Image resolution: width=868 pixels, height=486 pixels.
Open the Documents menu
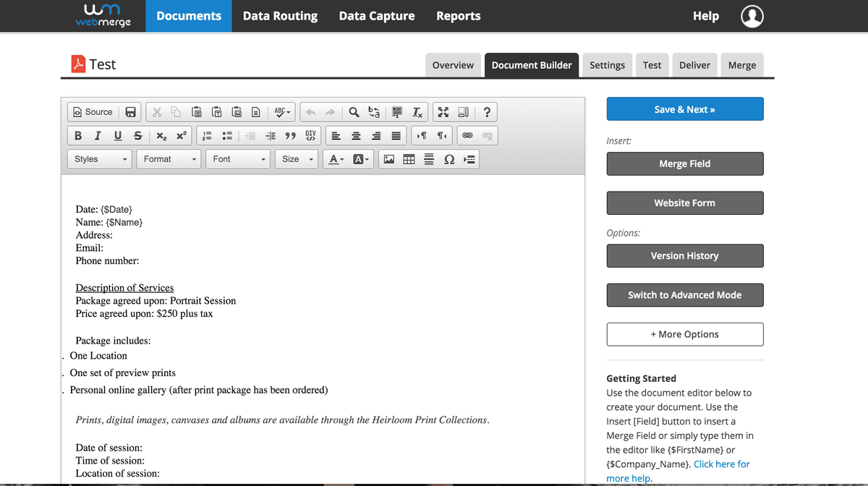tap(189, 16)
